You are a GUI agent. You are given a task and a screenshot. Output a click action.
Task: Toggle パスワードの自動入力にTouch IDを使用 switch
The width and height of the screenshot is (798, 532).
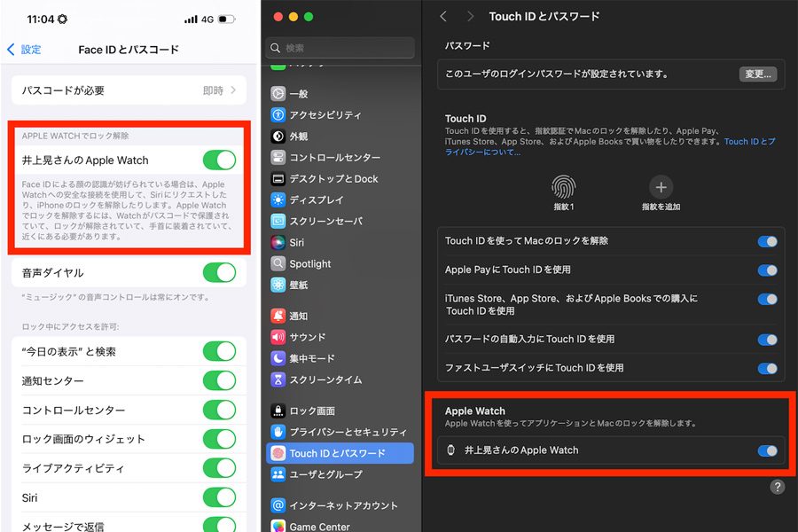pyautogui.click(x=768, y=340)
